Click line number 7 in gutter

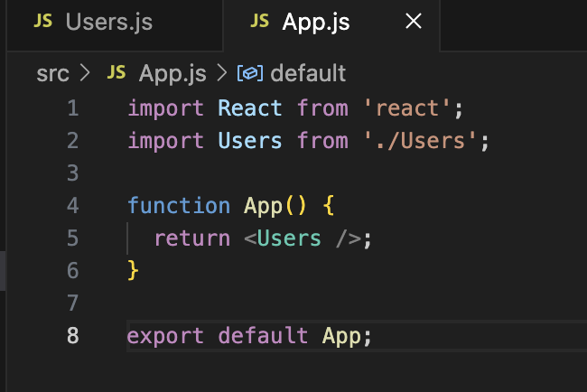pos(72,303)
